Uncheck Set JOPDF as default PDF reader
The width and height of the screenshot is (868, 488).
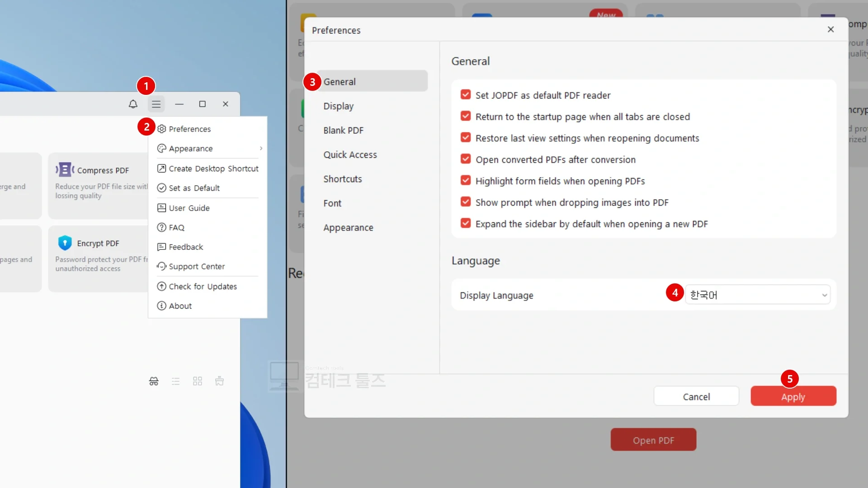tap(466, 95)
